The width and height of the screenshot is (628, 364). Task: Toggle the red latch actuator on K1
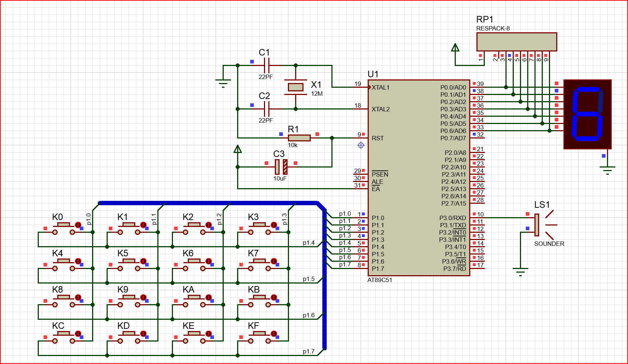143,225
